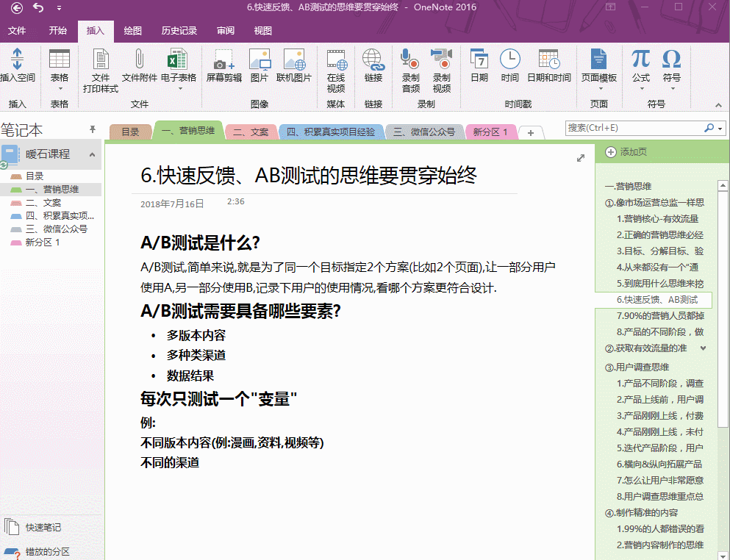The image size is (730, 560).
Task: Open the Equation dropdown arrow
Action: (x=640, y=89)
